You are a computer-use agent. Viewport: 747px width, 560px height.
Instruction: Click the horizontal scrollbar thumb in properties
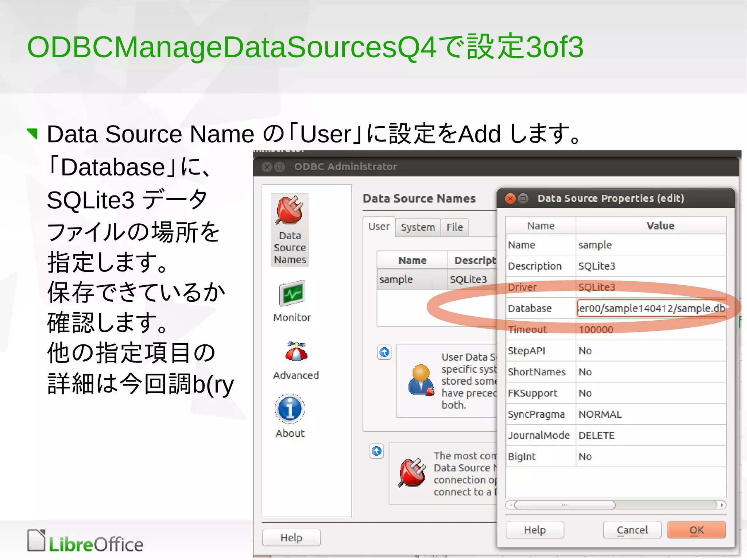tap(565, 505)
